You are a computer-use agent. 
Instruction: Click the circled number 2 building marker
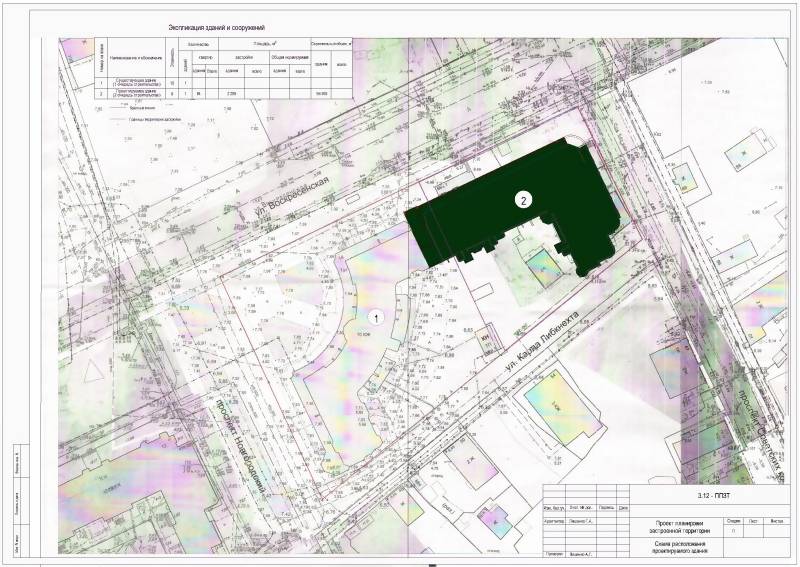521,198
